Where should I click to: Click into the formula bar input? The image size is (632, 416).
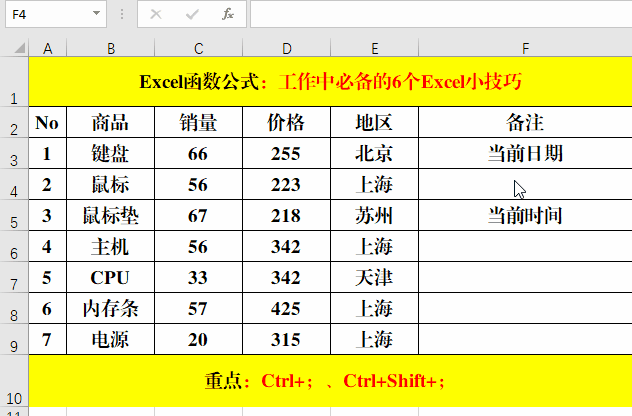tap(441, 14)
